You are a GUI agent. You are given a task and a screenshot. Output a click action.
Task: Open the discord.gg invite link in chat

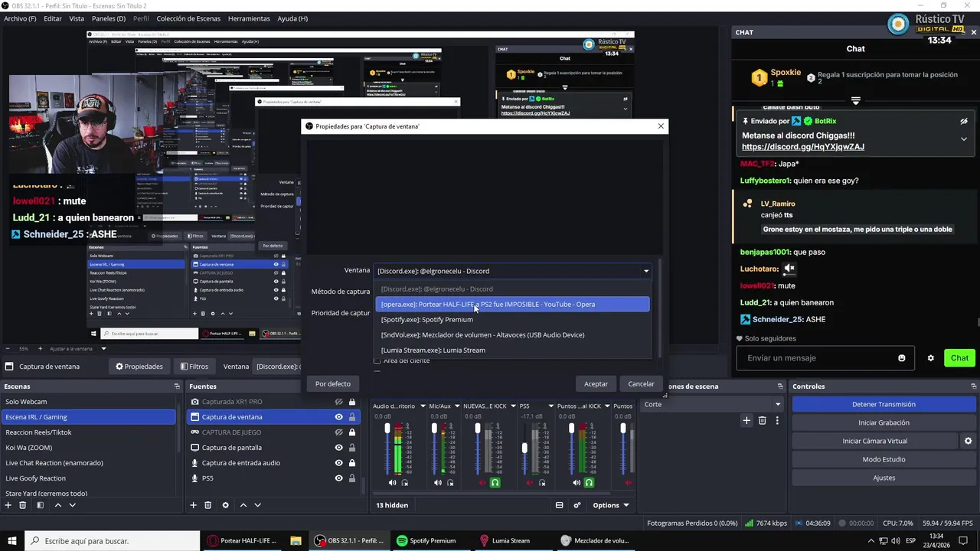[802, 147]
